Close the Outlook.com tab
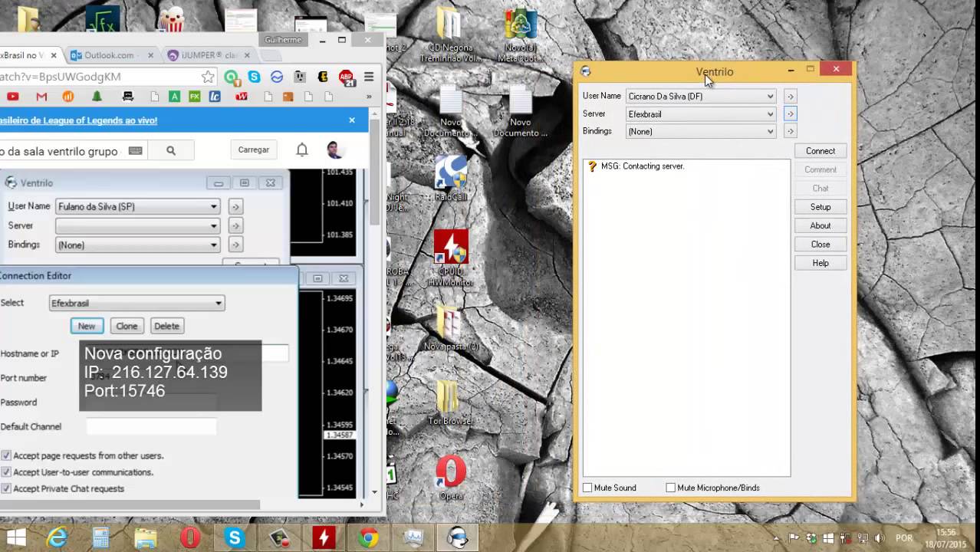980x552 pixels. point(150,55)
